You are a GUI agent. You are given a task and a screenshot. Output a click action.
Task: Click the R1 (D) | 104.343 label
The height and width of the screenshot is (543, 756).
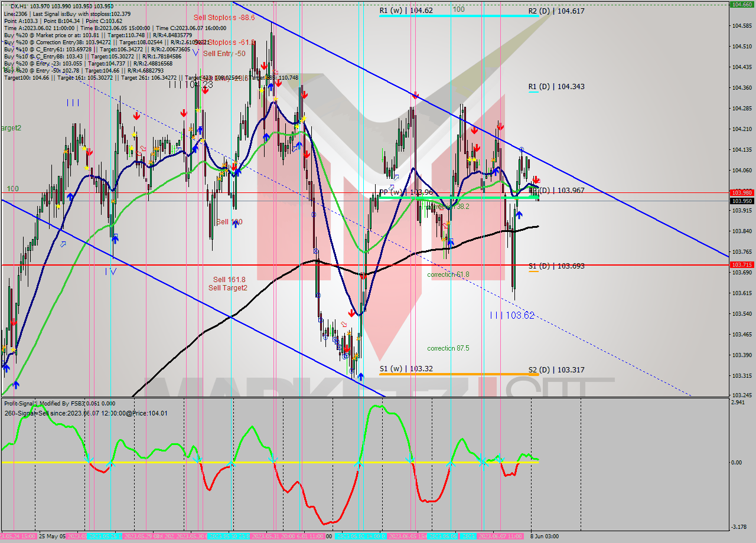556,86
